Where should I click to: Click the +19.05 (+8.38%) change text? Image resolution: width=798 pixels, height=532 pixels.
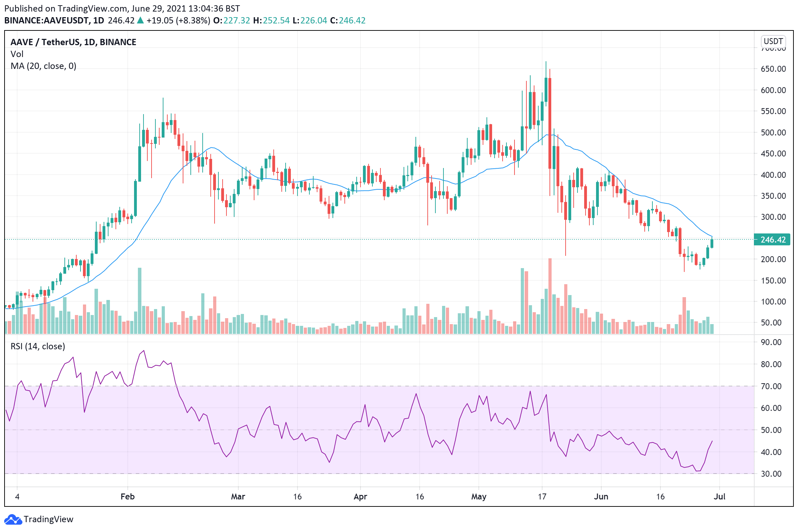click(x=178, y=20)
